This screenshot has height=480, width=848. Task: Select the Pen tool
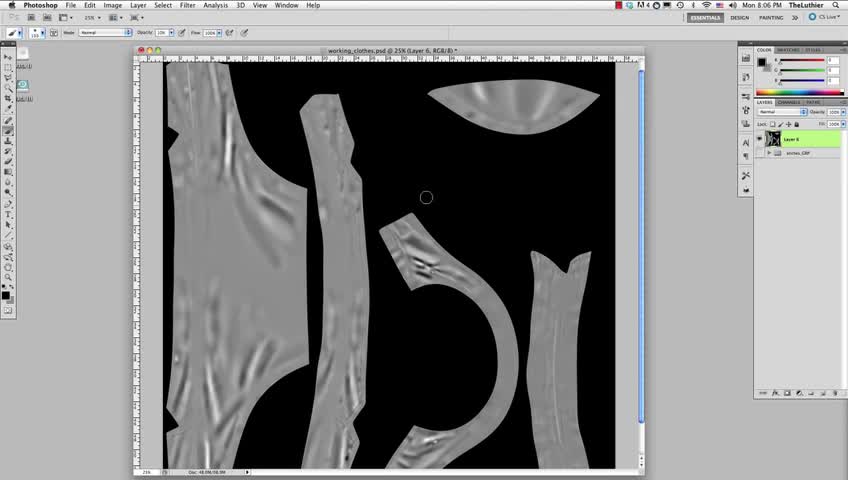click(8, 204)
